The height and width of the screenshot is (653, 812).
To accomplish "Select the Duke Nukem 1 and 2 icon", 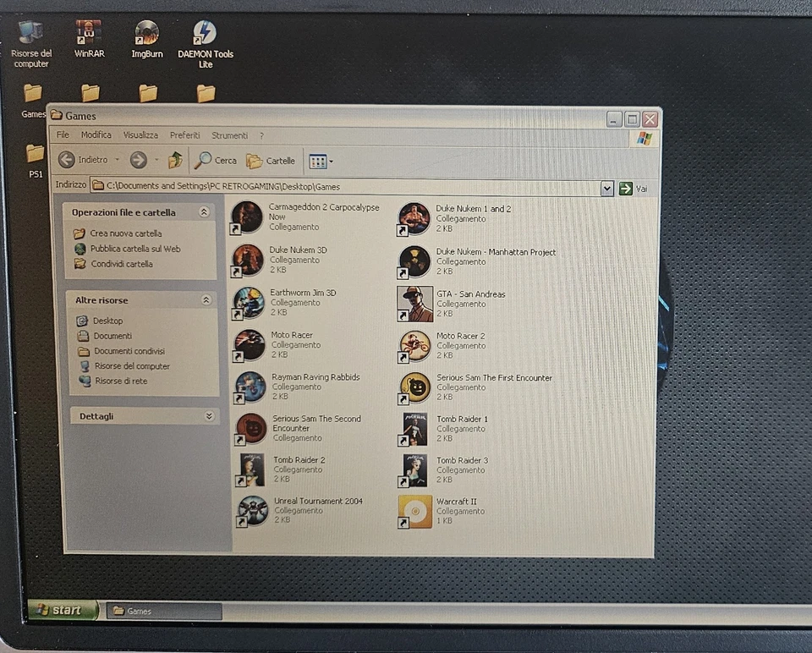I will (x=414, y=219).
